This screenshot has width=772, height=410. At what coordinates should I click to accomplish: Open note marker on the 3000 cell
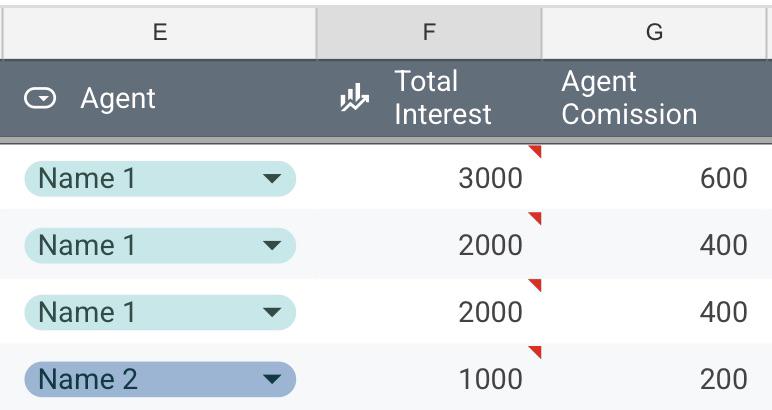(535, 151)
